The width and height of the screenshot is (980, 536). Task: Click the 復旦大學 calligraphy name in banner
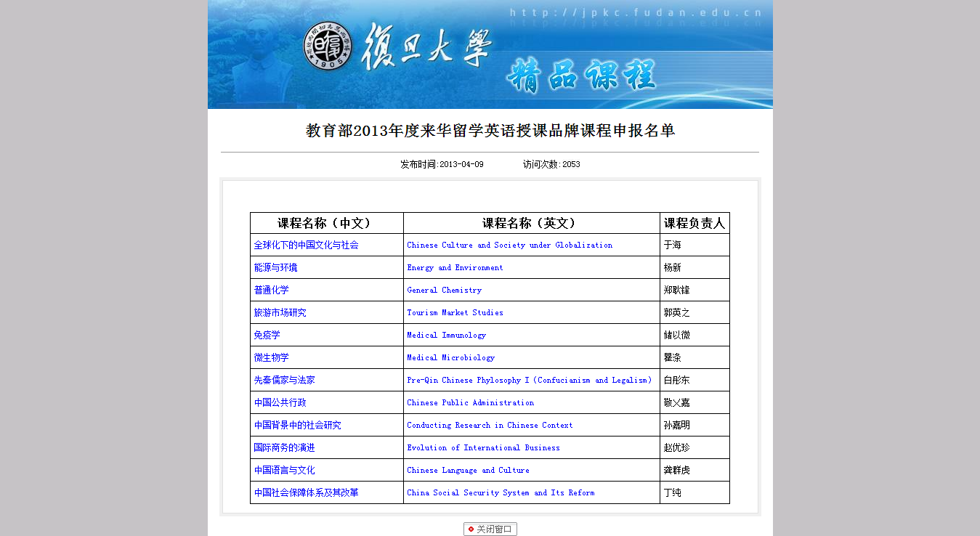427,47
